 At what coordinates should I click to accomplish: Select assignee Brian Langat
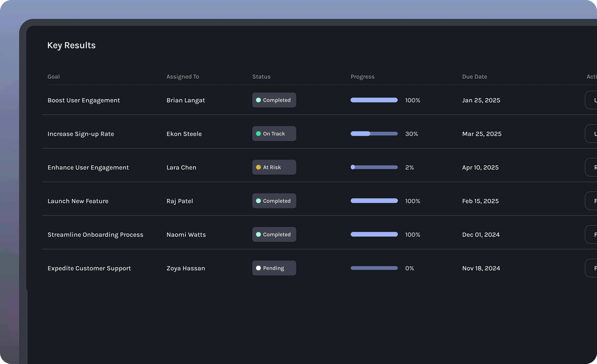(186, 100)
